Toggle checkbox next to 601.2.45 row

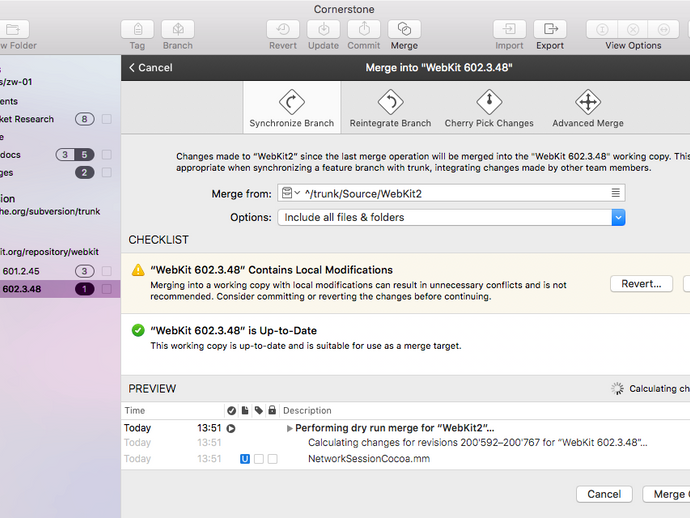coord(106,271)
